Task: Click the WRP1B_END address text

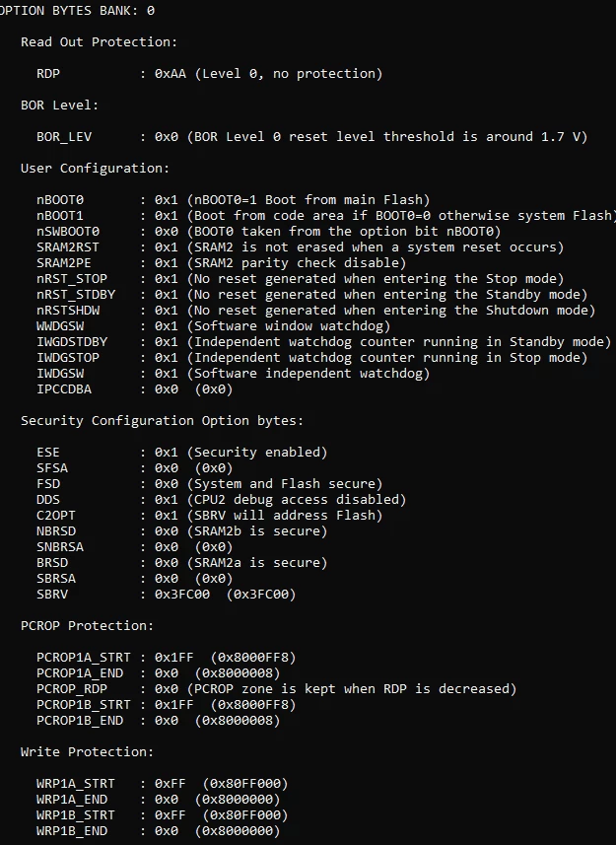Action: (x=238, y=830)
